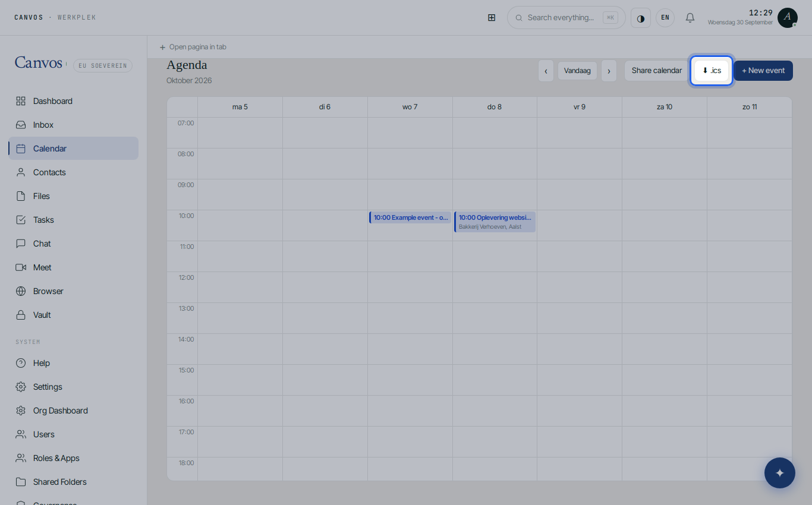The height and width of the screenshot is (505, 812).
Task: Select Calendar in the sidebar
Action: [74, 149]
